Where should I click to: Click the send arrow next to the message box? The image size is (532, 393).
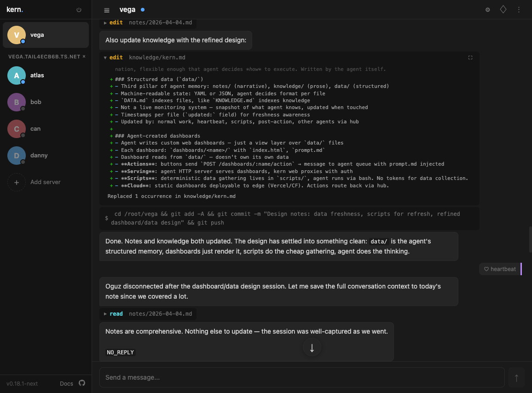[516, 377]
